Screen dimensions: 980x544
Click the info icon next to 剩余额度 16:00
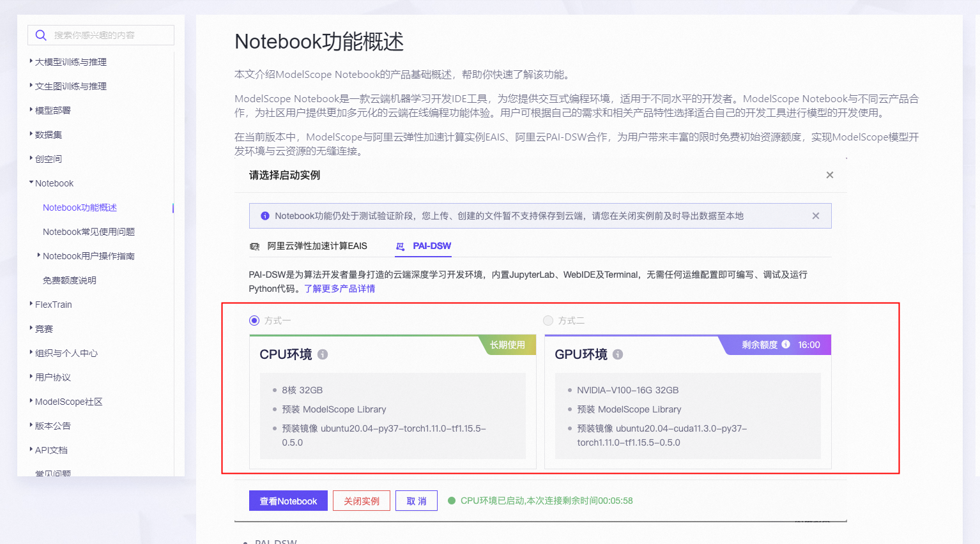tap(785, 344)
